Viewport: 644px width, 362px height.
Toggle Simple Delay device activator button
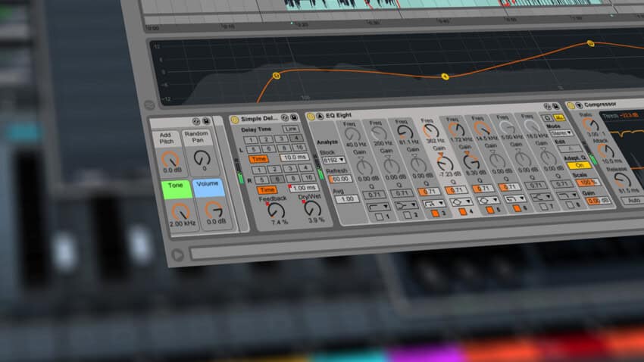point(235,120)
